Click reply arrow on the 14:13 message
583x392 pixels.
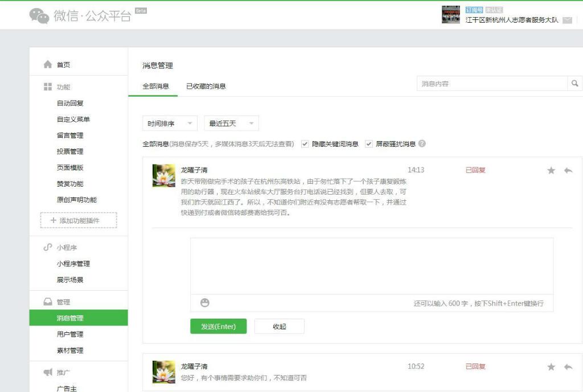pos(568,170)
